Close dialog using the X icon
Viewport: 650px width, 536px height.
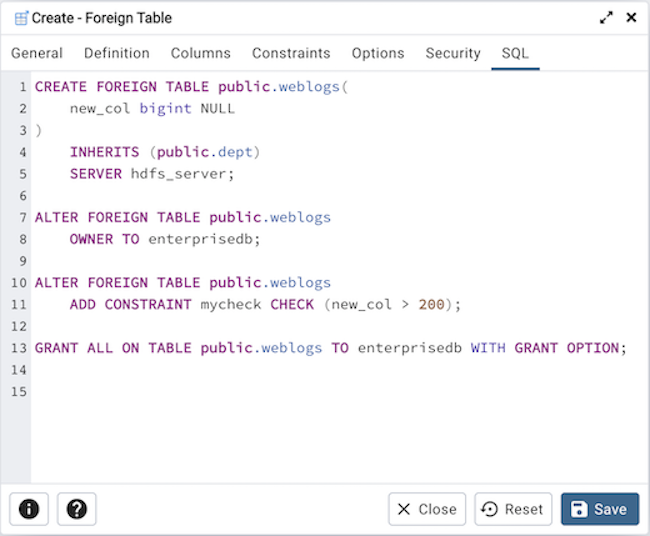(x=631, y=18)
